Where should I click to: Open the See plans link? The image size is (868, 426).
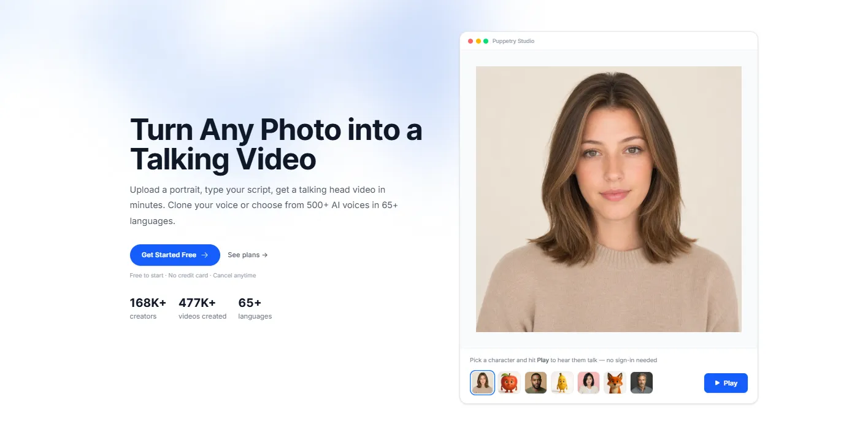pyautogui.click(x=248, y=255)
